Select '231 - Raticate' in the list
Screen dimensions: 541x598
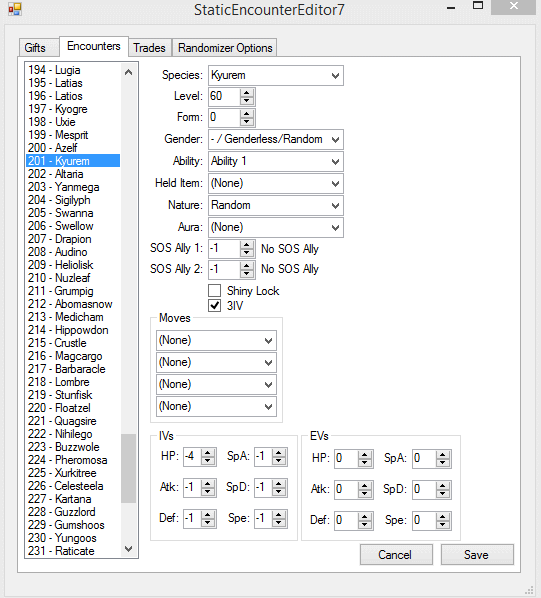(73, 551)
